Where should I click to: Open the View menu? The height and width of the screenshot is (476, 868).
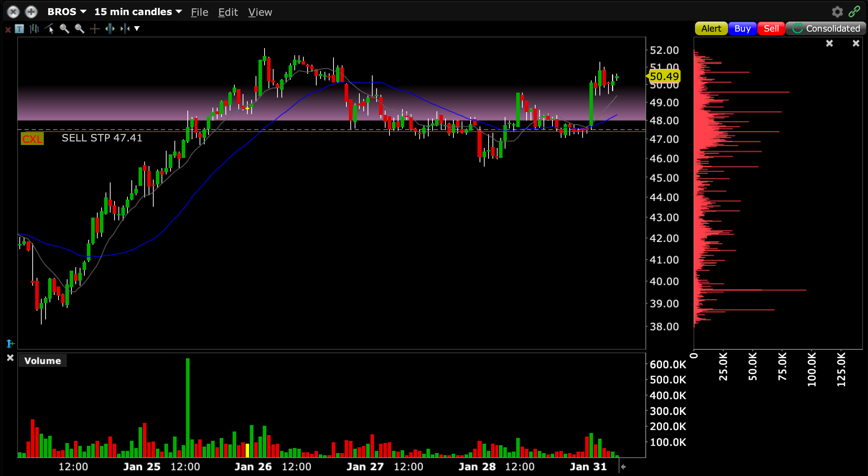[x=260, y=12]
